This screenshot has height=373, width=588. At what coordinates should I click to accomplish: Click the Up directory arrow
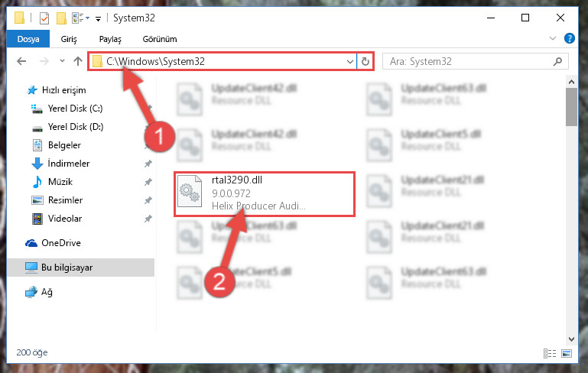[78, 61]
